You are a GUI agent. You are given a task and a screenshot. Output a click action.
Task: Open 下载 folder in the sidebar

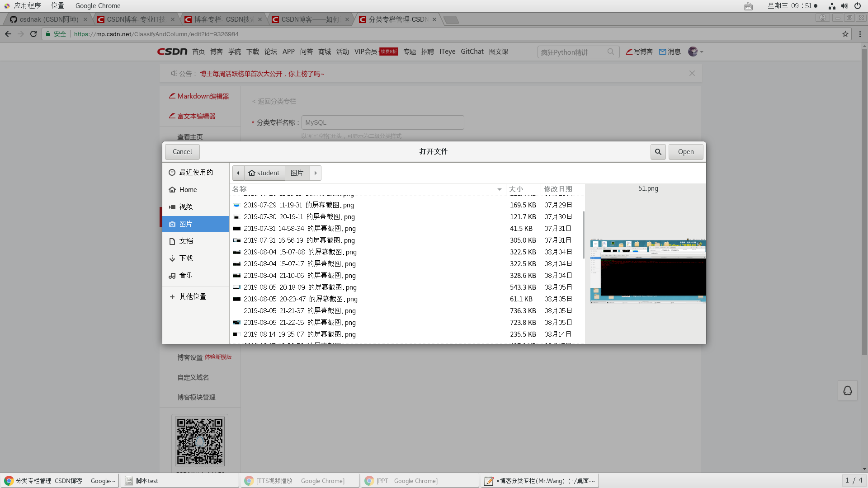tap(196, 258)
